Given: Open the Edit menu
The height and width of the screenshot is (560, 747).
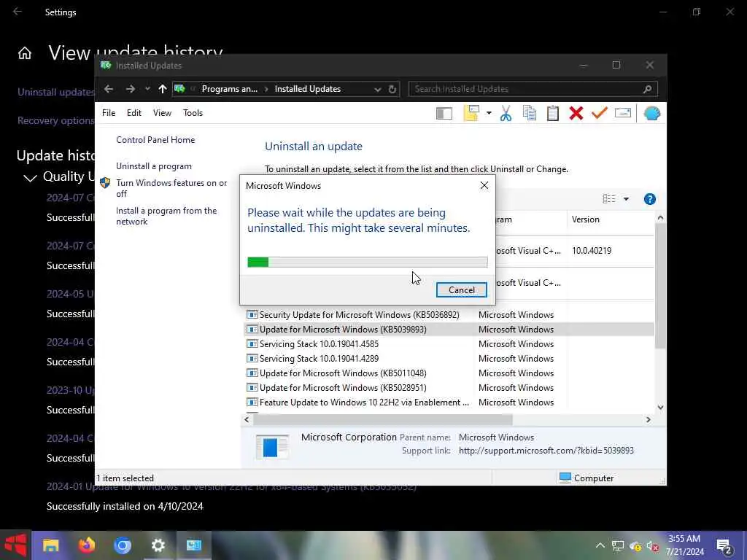Looking at the screenshot, I should [x=134, y=113].
